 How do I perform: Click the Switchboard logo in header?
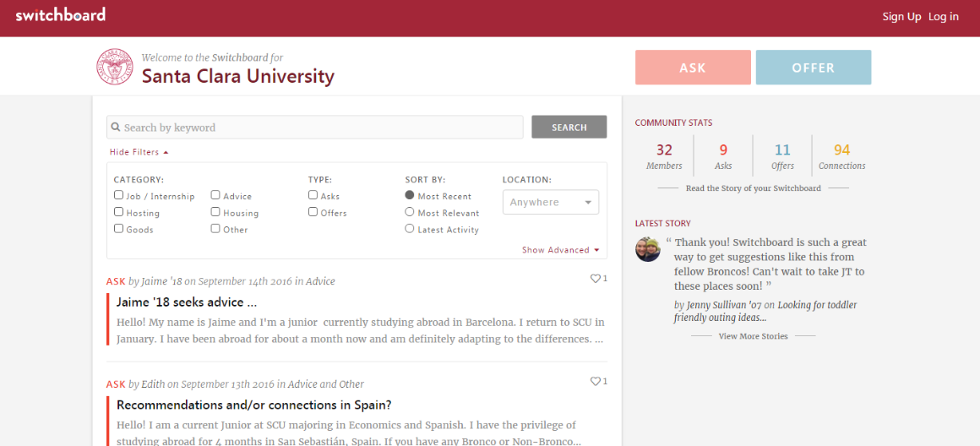coord(60,15)
